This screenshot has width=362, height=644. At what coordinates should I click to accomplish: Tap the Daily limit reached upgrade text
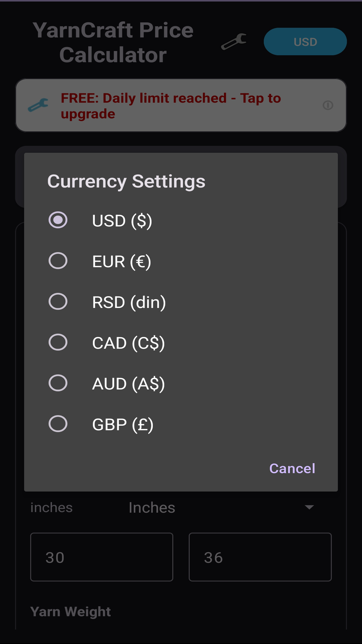[x=171, y=106]
